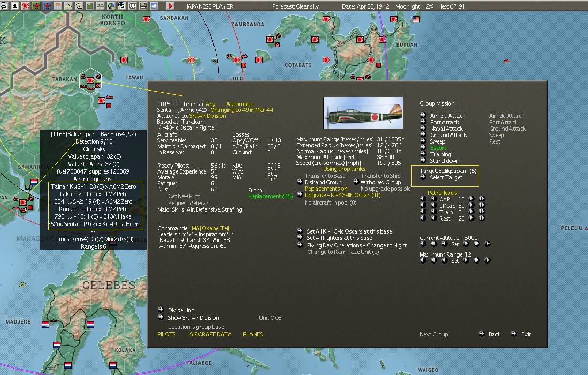Click the railroad tracks toolbar icon
588x375 pixels.
[143, 6]
